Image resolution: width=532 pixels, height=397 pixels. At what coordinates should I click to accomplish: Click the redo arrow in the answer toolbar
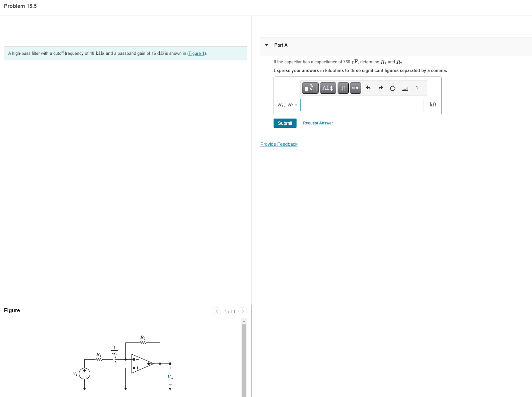[x=381, y=88]
